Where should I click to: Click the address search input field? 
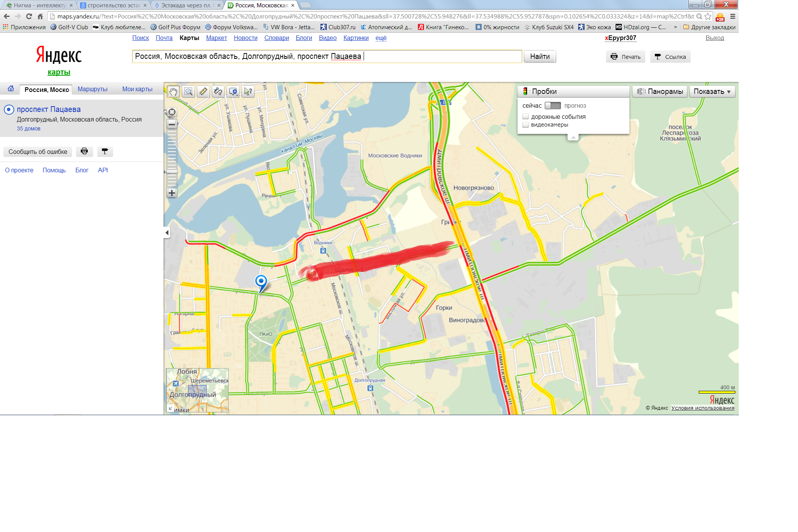tap(327, 57)
